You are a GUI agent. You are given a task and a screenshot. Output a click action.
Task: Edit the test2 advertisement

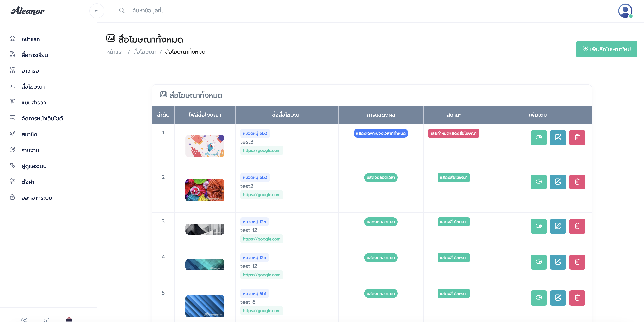pos(558,182)
